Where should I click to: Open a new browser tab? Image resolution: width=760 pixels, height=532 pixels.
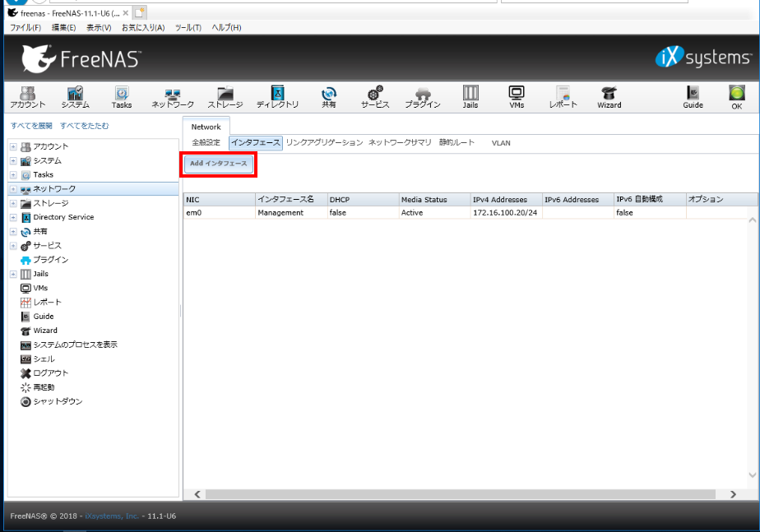pyautogui.click(x=140, y=13)
